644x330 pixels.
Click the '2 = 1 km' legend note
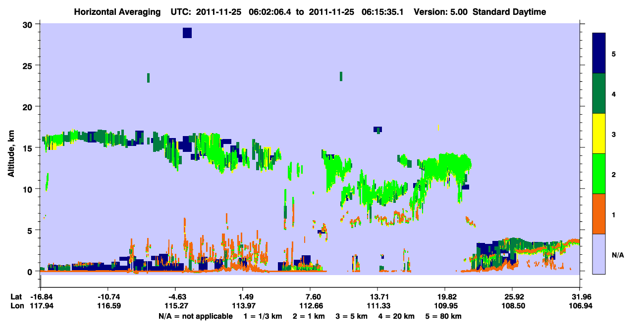pyautogui.click(x=308, y=316)
